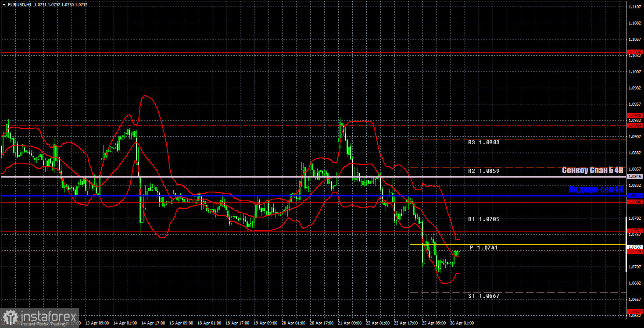Viewport: 644px width, 328px height.
Task: Click the 1.0857 price scale value
Action: [x=635, y=169]
